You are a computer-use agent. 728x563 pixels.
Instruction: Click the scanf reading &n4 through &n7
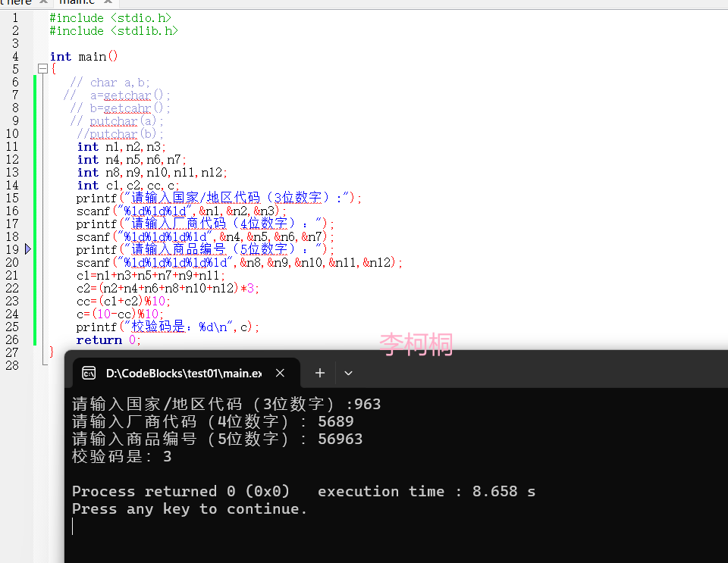pos(206,237)
